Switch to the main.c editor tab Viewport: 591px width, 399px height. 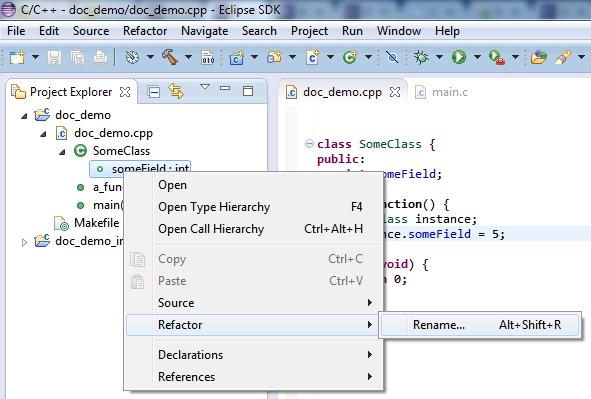(x=442, y=92)
